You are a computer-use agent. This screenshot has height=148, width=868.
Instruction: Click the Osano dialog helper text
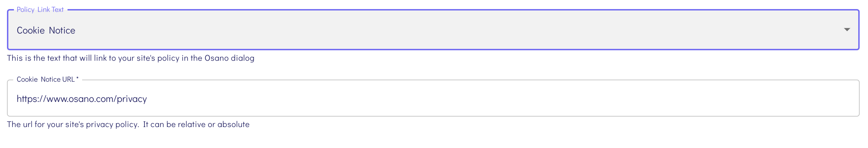131,58
